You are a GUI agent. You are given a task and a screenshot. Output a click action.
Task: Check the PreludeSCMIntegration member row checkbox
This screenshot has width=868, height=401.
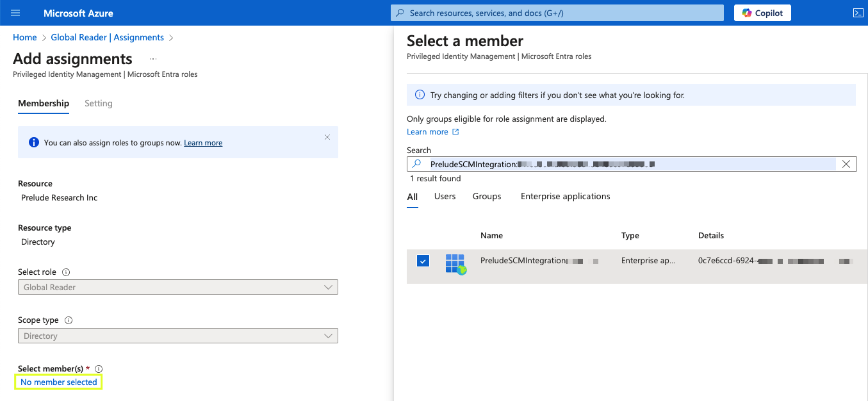click(423, 260)
